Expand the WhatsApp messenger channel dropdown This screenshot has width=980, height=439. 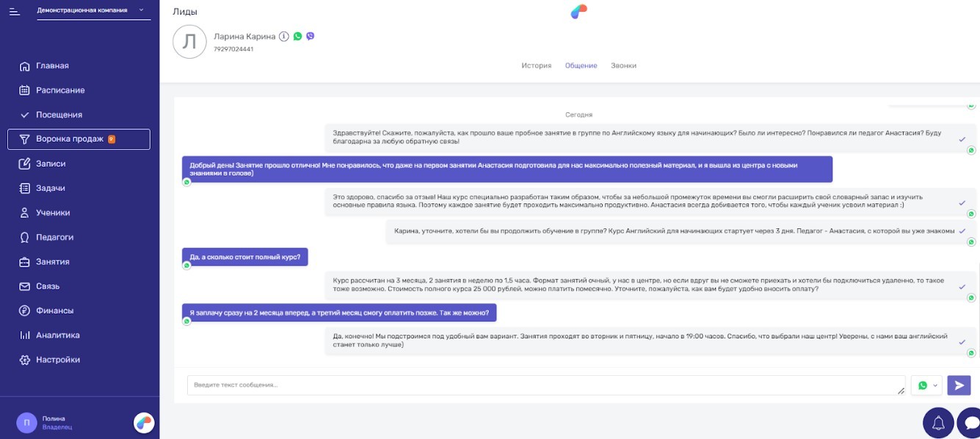point(927,385)
